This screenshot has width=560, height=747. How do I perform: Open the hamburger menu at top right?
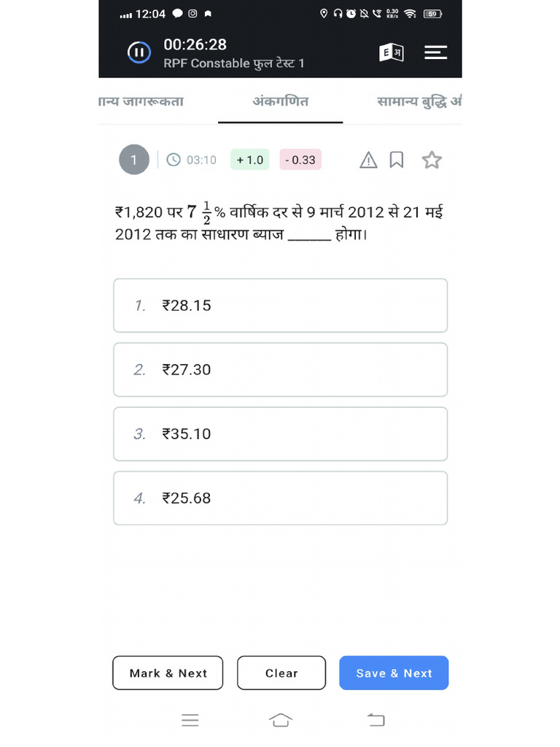435,53
